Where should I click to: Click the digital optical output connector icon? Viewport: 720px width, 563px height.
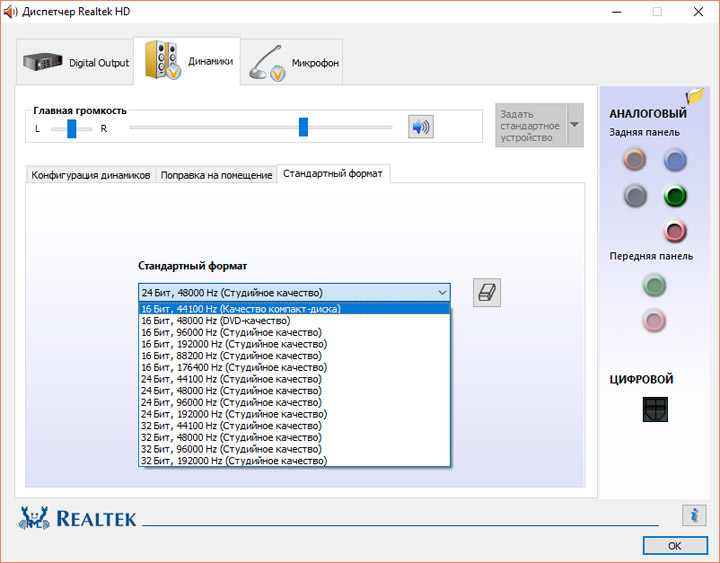pos(655,410)
